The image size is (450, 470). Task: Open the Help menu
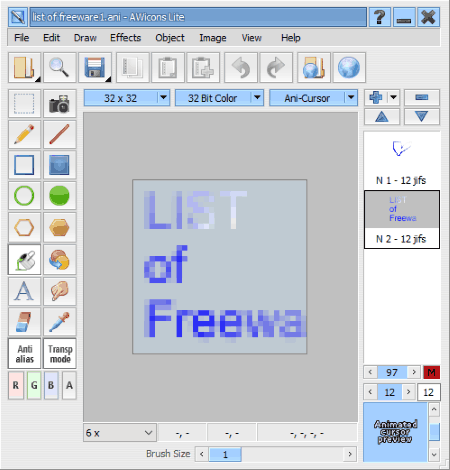point(291,38)
